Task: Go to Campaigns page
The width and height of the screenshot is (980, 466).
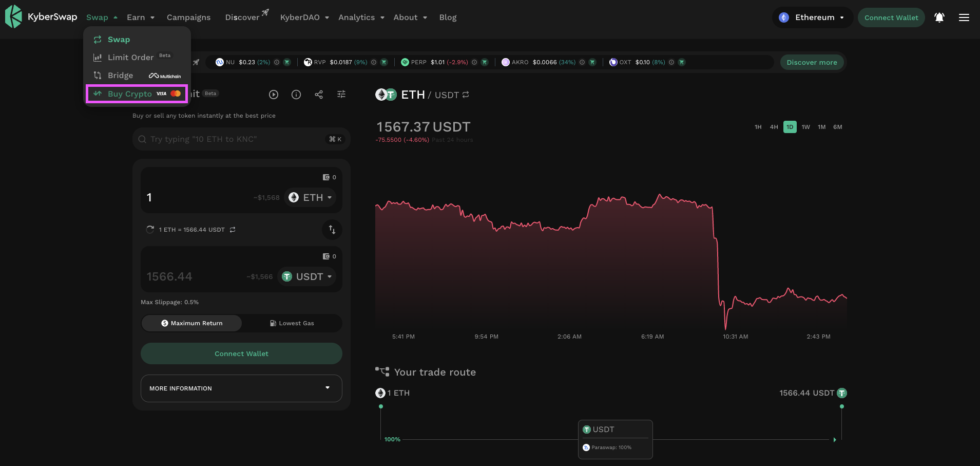Action: tap(188, 17)
